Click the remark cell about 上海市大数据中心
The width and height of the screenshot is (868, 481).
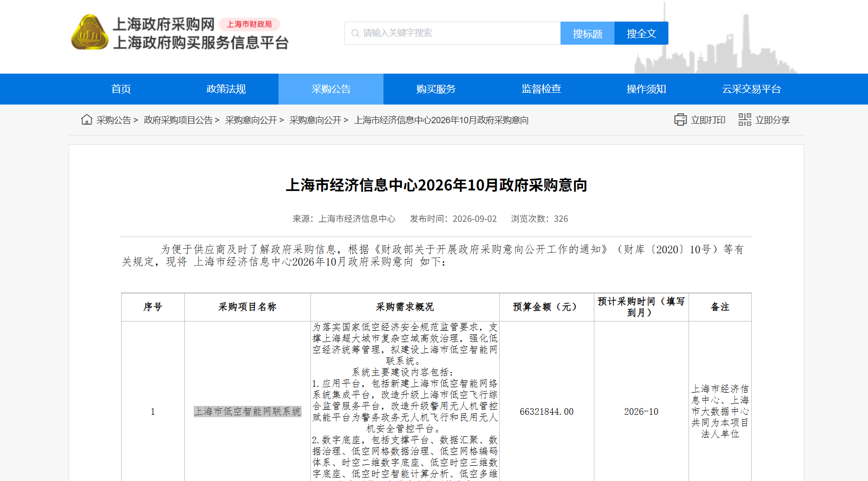coord(720,411)
